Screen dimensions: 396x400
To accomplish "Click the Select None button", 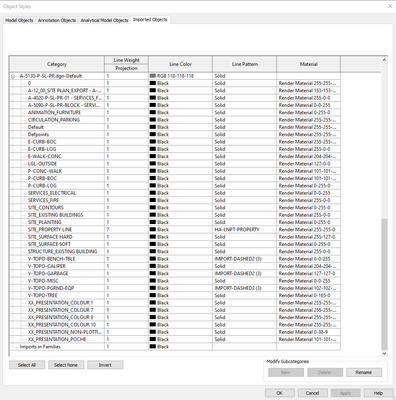I will (66, 365).
